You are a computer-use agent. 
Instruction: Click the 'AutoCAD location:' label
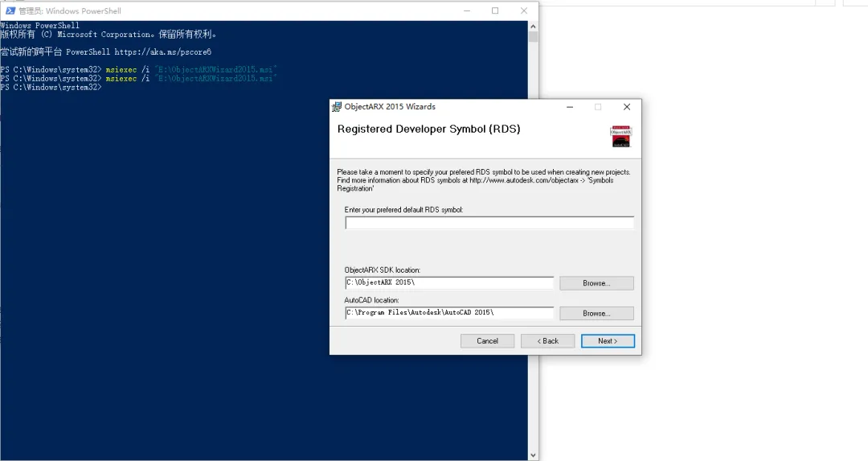point(371,300)
